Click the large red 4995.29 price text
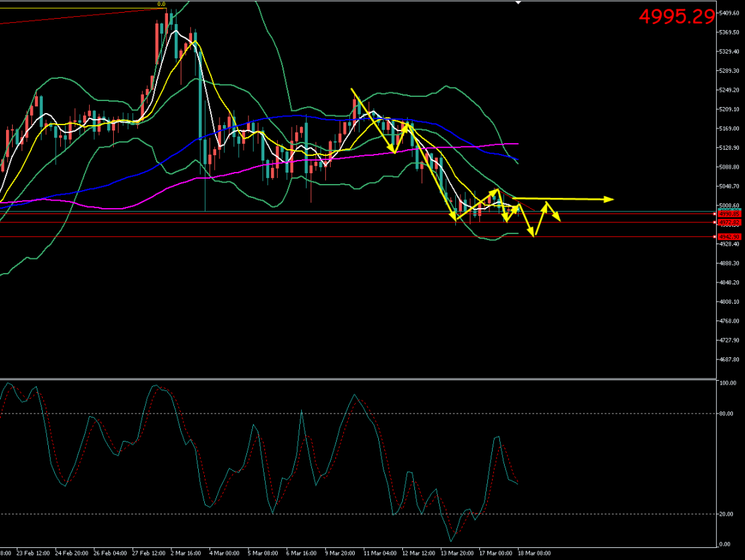Image resolution: width=745 pixels, height=560 pixels. click(677, 17)
